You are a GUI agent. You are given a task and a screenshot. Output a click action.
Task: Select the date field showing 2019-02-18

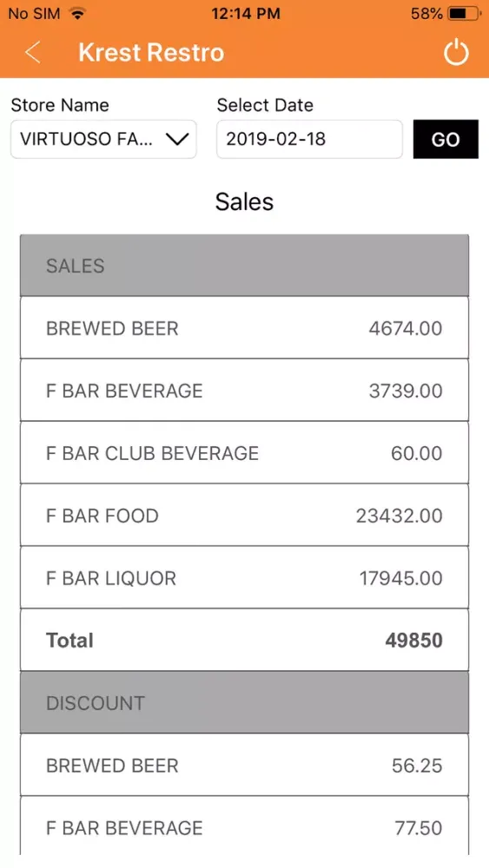coord(309,139)
